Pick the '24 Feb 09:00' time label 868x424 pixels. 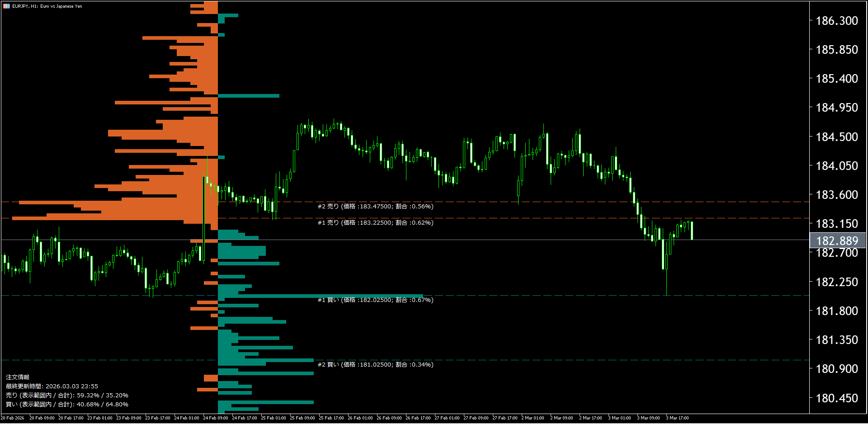[216, 418]
